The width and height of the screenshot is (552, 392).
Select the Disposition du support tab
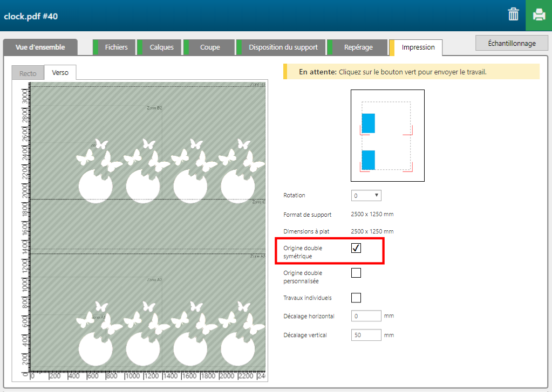click(x=281, y=47)
